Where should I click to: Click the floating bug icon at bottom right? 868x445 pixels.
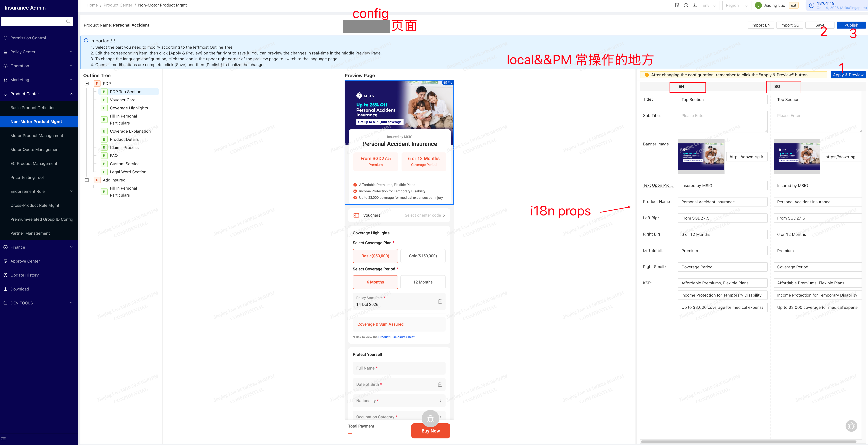tap(851, 426)
